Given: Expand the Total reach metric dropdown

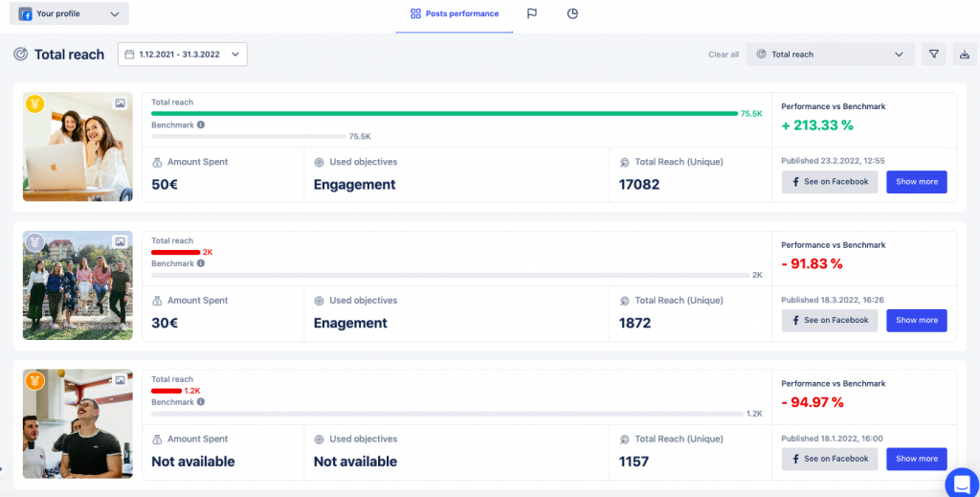Looking at the screenshot, I should pyautogui.click(x=830, y=55).
